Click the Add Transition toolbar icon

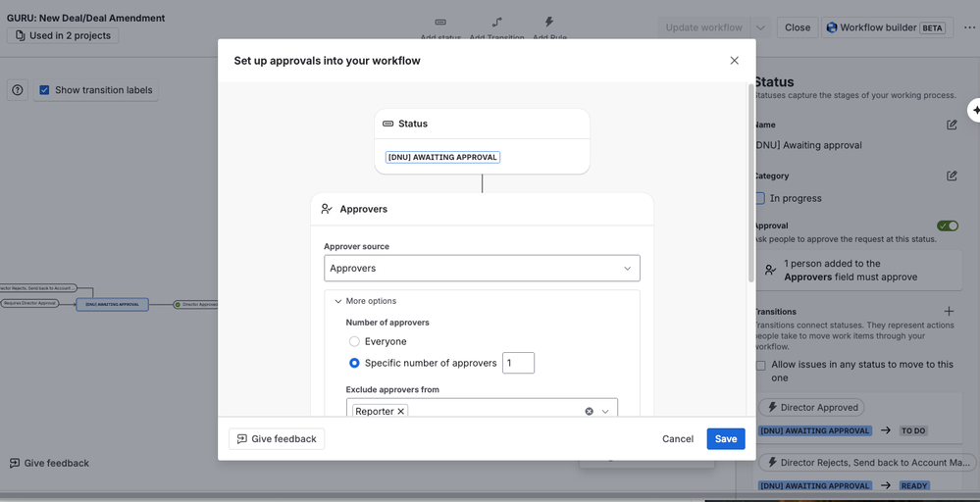pos(497,23)
